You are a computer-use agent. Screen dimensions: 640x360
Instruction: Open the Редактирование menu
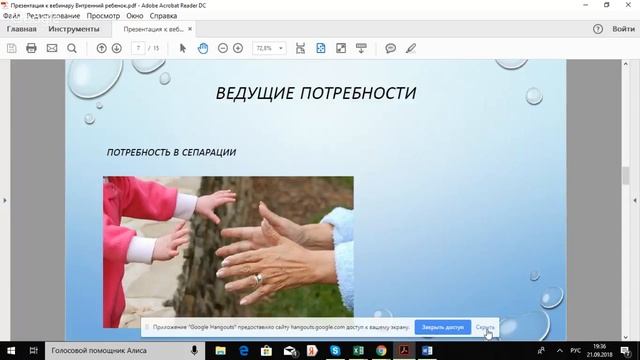point(53,16)
